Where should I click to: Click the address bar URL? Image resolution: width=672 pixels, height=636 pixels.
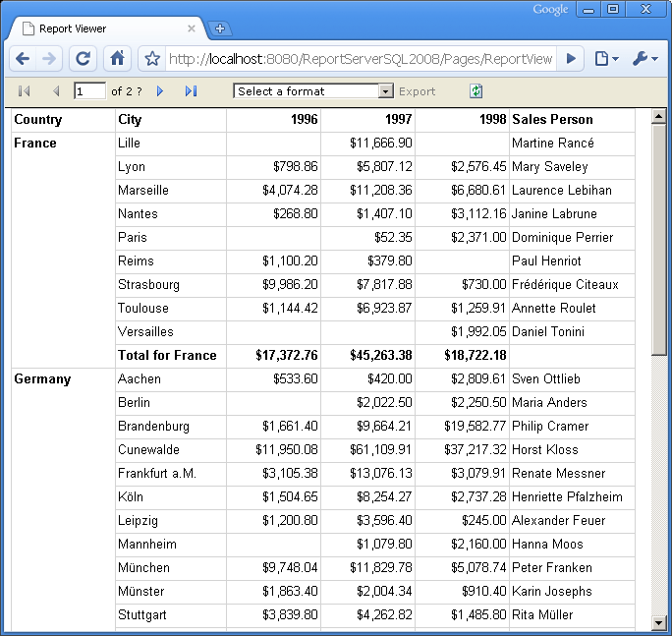361,59
